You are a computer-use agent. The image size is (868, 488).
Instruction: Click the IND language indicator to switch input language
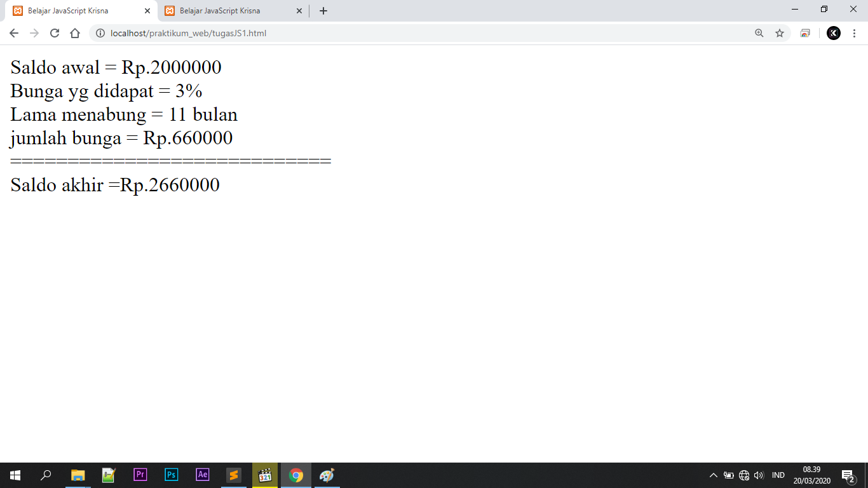(778, 475)
